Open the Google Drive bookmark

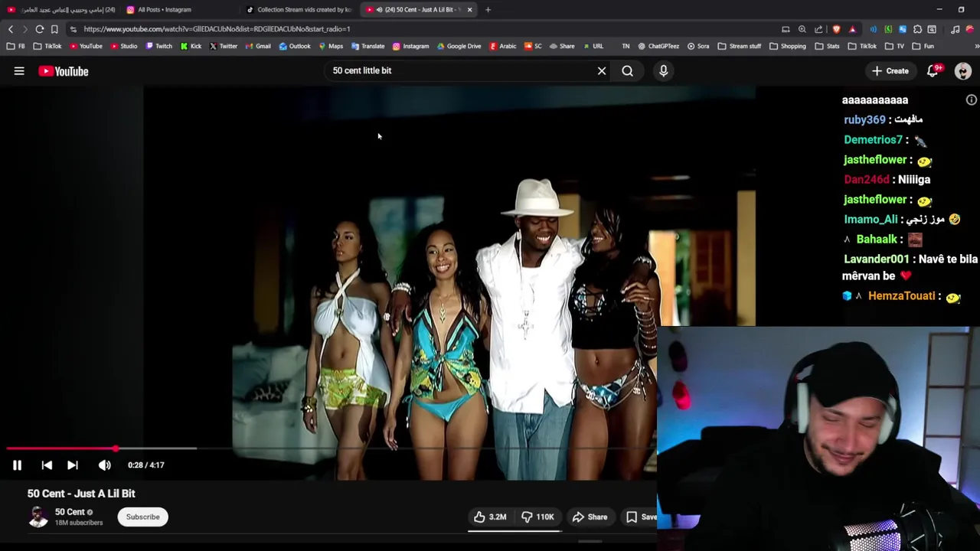coord(459,46)
